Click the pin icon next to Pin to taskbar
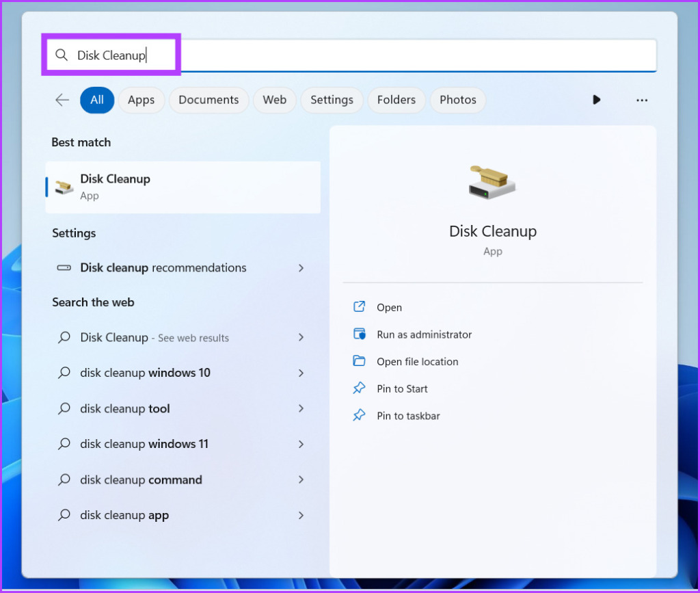This screenshot has width=700, height=593. tap(360, 415)
